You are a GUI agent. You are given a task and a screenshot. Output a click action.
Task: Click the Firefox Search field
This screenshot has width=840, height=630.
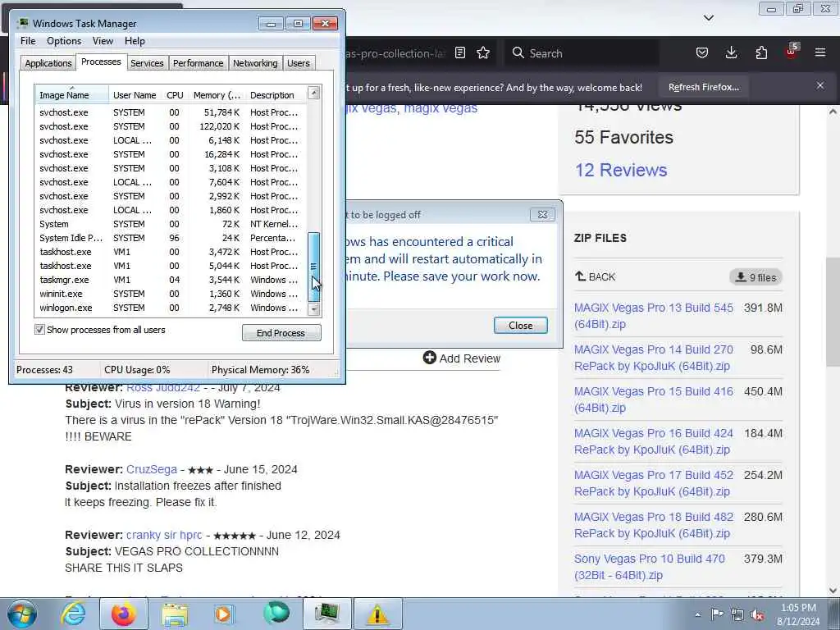click(582, 53)
